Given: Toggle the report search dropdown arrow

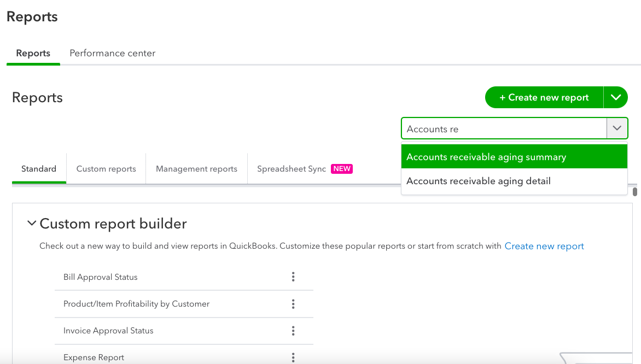Looking at the screenshot, I should coord(617,128).
